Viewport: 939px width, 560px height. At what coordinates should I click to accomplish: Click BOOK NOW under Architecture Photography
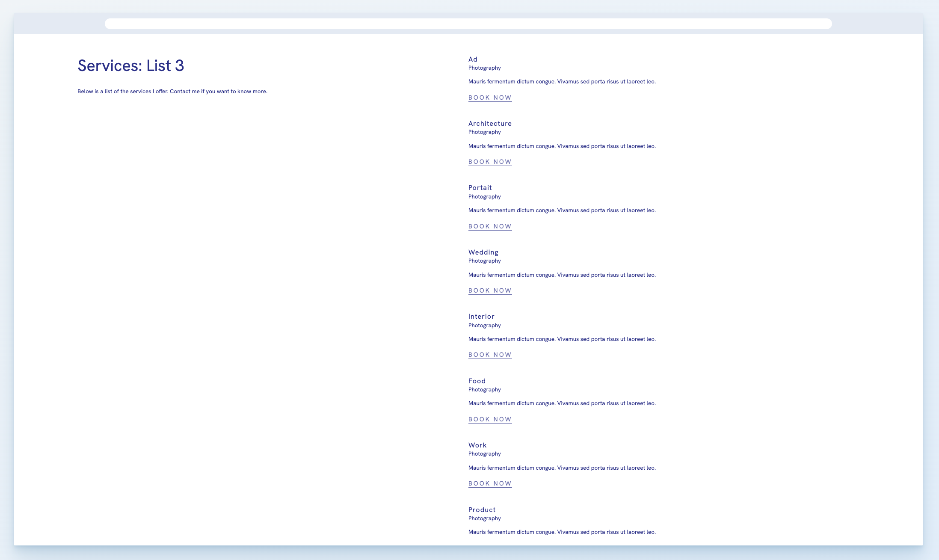490,162
